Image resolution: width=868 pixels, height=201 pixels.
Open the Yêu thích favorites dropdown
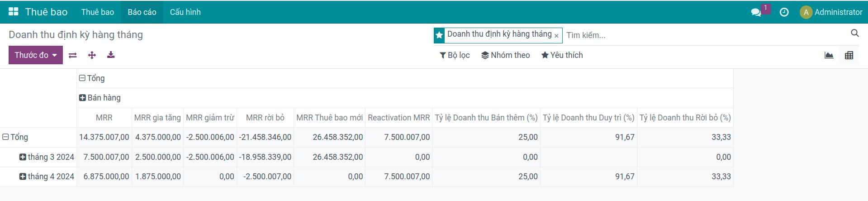562,55
